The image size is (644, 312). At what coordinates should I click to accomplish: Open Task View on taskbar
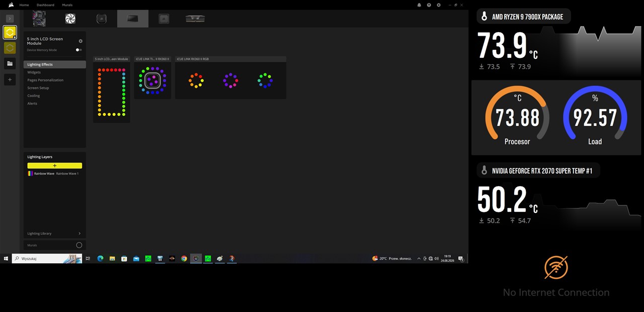coord(88,259)
